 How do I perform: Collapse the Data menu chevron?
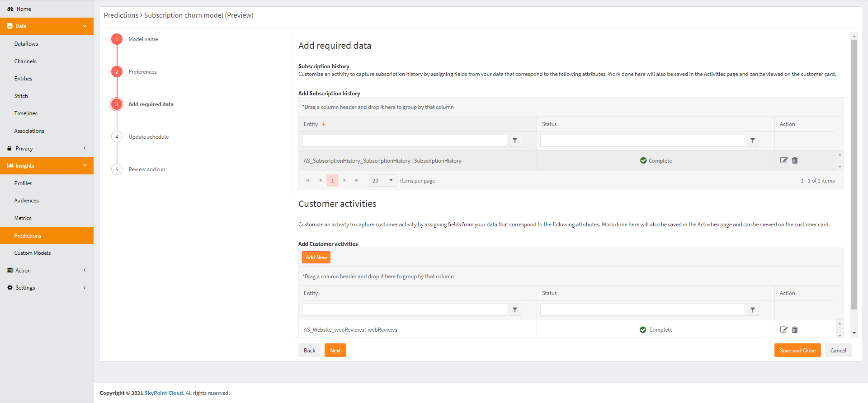[x=85, y=26]
